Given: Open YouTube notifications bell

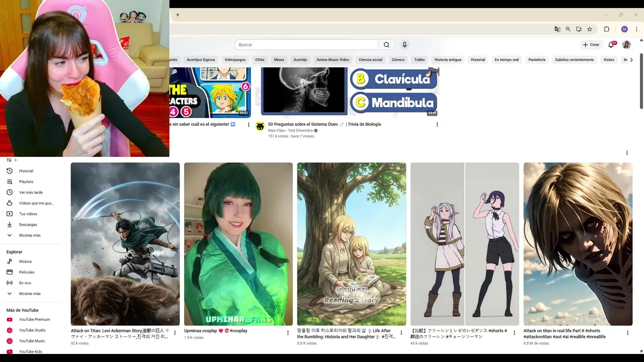Looking at the screenshot, I should tap(611, 45).
